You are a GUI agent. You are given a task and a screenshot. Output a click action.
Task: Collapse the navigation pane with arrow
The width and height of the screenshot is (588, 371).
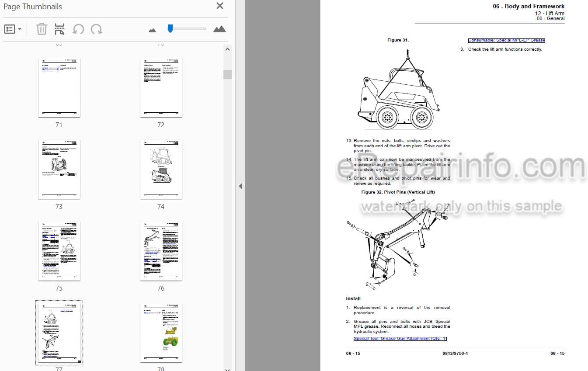pos(240,186)
